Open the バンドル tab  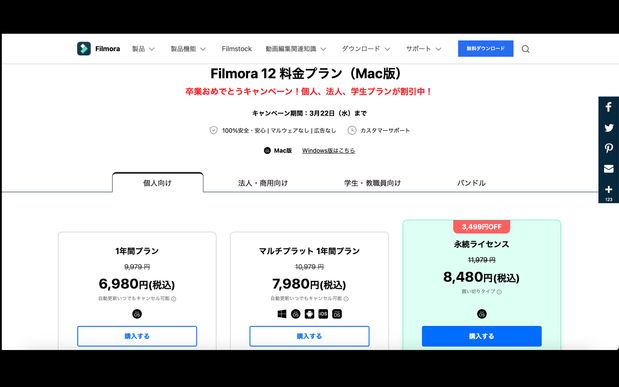471,183
